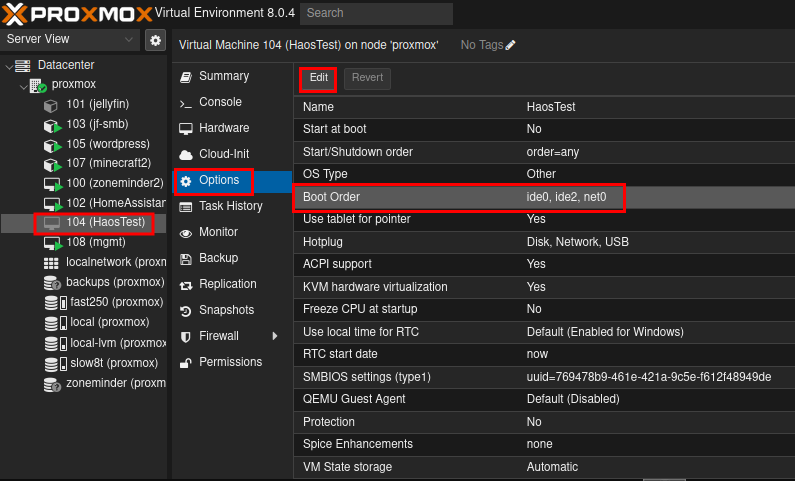
Task: Click the No Tags label
Action: [x=481, y=45]
